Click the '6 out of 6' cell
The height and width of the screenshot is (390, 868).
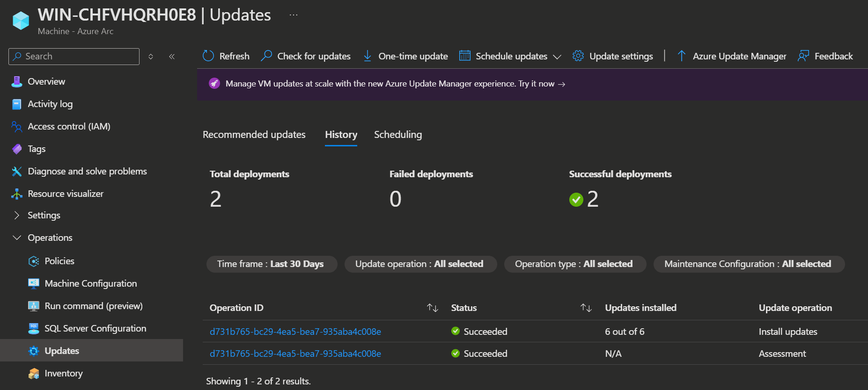click(x=625, y=332)
